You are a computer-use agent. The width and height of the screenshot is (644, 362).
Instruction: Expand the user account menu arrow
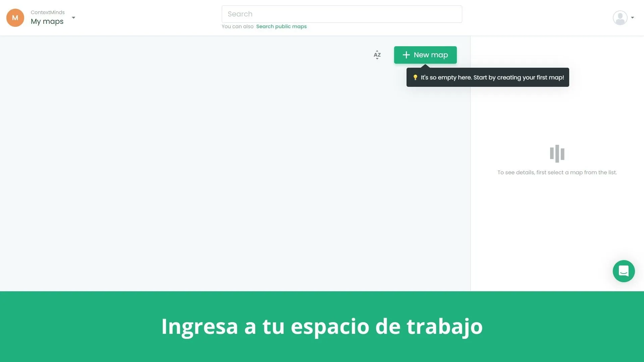pyautogui.click(x=632, y=18)
